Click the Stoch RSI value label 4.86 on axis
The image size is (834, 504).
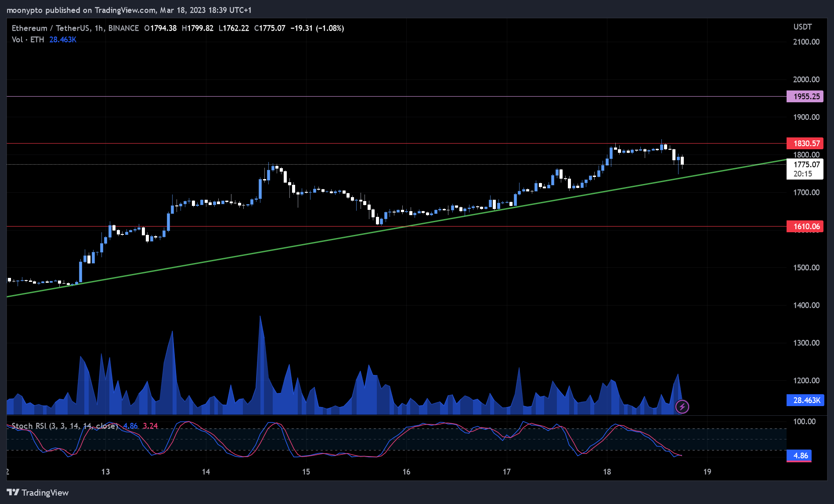(x=799, y=456)
